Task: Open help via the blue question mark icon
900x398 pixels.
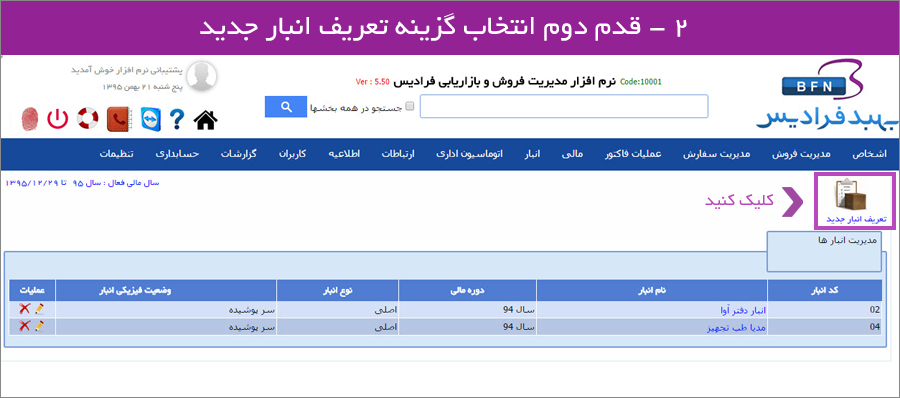Action: point(177,119)
